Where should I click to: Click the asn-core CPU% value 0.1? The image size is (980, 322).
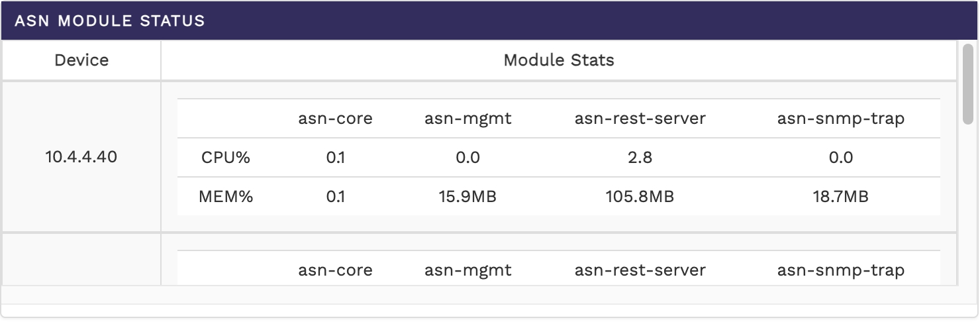pos(335,158)
